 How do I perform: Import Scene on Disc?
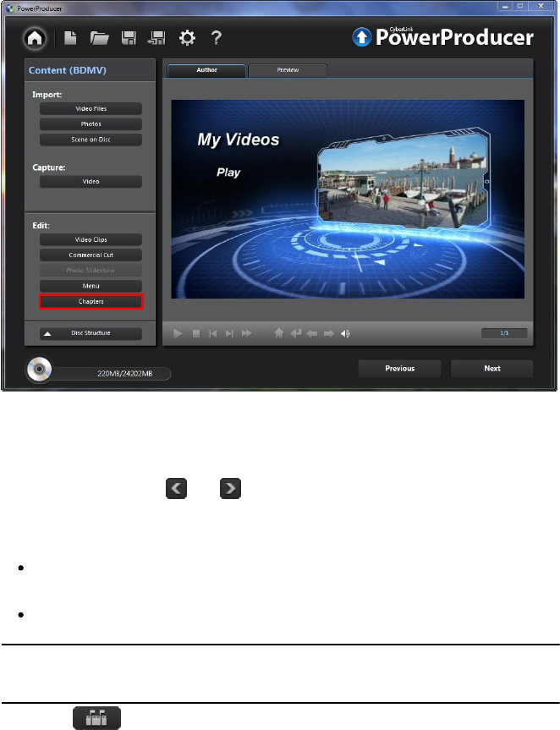(x=91, y=140)
